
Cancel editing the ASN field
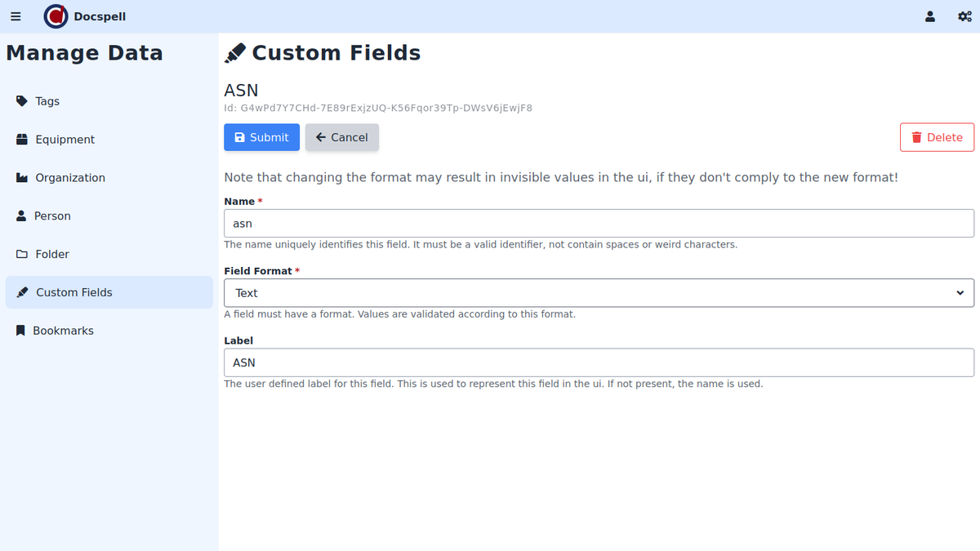click(341, 137)
